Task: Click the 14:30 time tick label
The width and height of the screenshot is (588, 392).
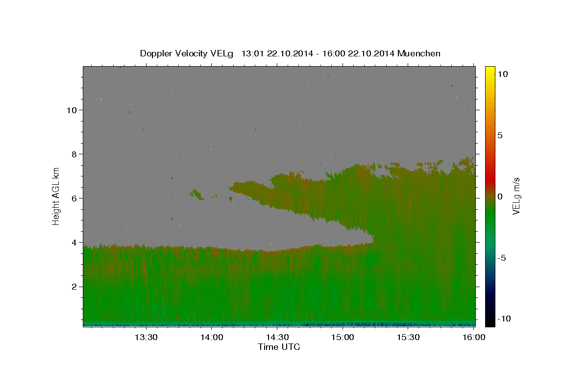Action: click(x=277, y=337)
